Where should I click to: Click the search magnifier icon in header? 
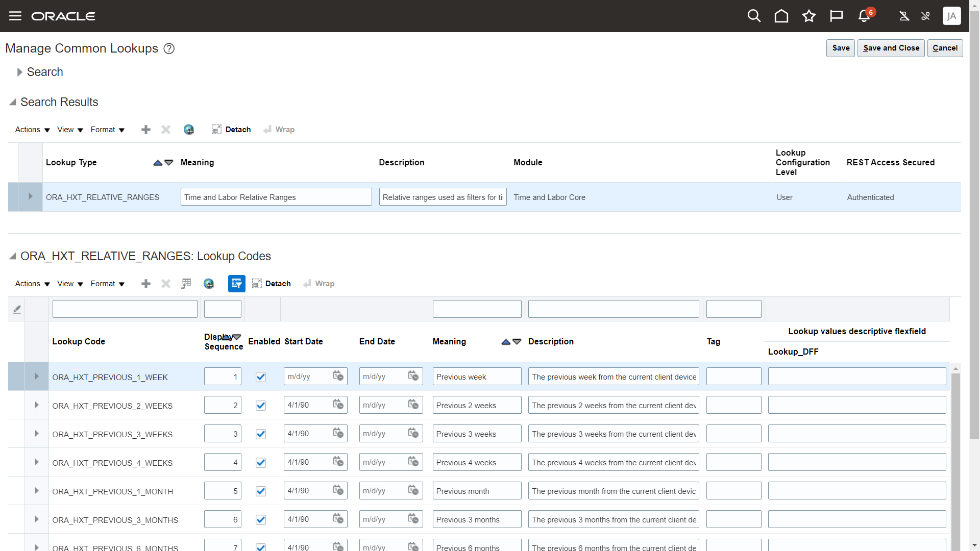tap(754, 16)
